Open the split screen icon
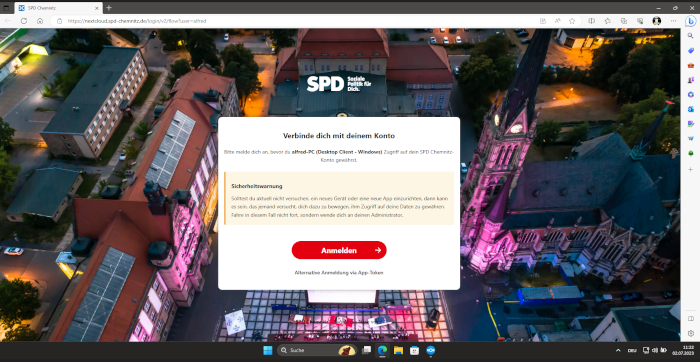Screen dimensions: 700x362 click(x=592, y=21)
